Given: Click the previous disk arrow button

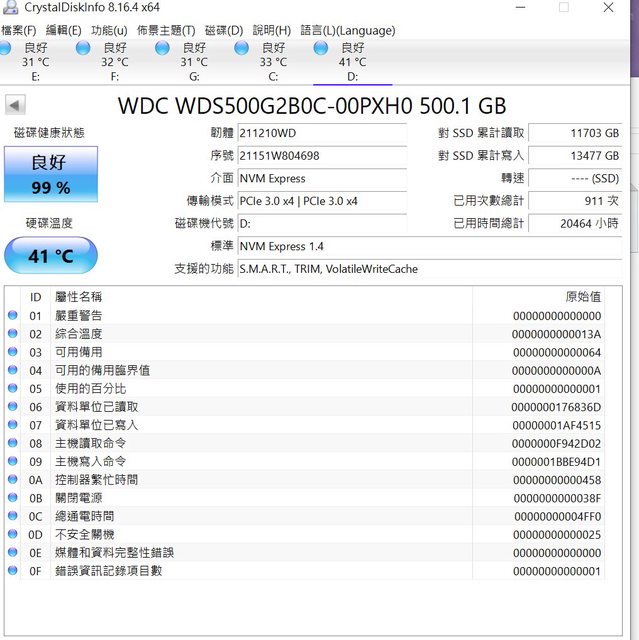Looking at the screenshot, I should coord(15,105).
